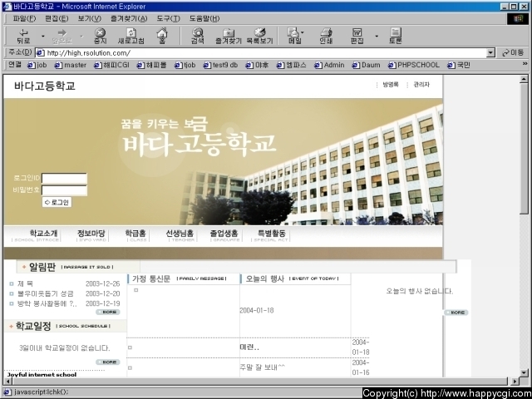
Task: Open 학교소개 school intro navigation tab
Action: tap(43, 235)
